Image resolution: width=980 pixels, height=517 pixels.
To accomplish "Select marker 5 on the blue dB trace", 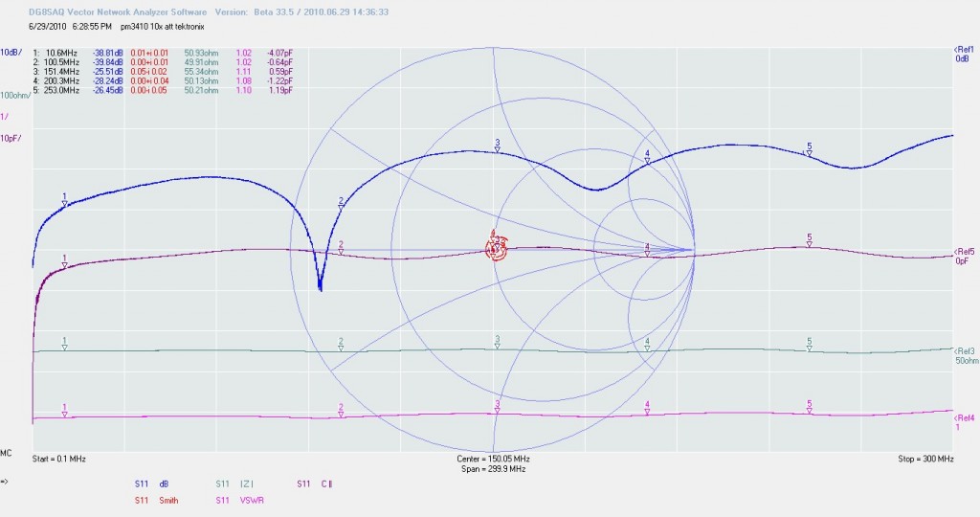I will [x=809, y=149].
